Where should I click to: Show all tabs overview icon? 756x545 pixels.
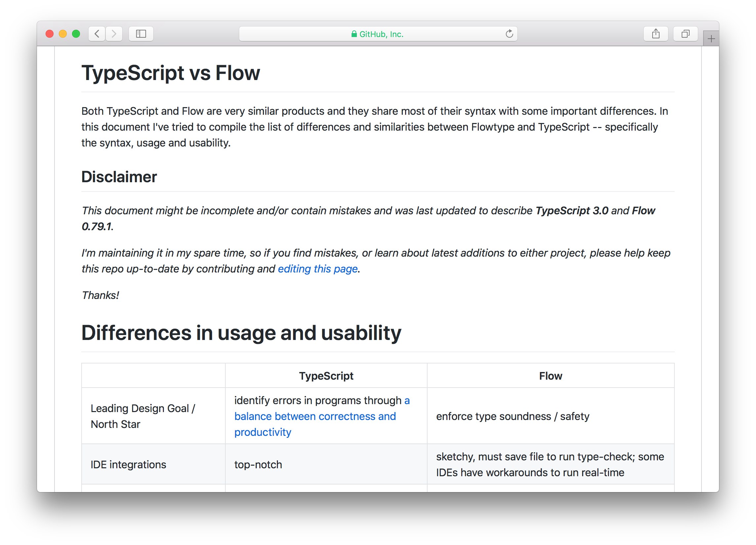[685, 34]
